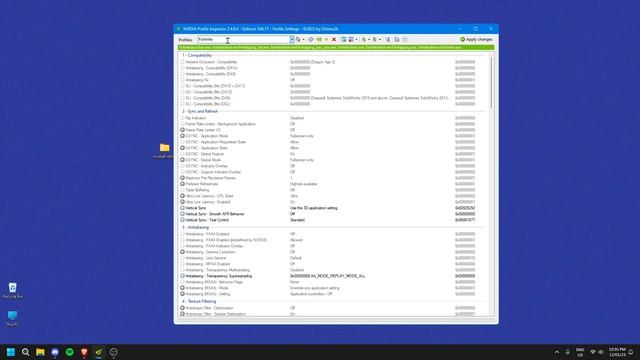This screenshot has height=360, width=640.
Task: Add an application to the current profile
Action: tap(344, 40)
